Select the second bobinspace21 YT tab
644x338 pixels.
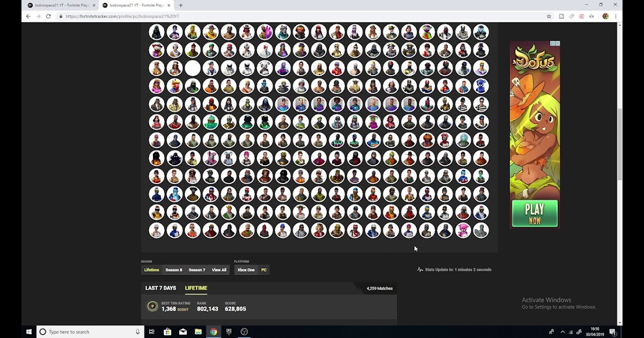point(136,5)
